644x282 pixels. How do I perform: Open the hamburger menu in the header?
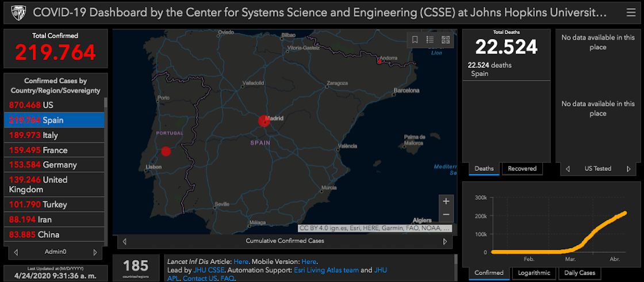coord(631,12)
